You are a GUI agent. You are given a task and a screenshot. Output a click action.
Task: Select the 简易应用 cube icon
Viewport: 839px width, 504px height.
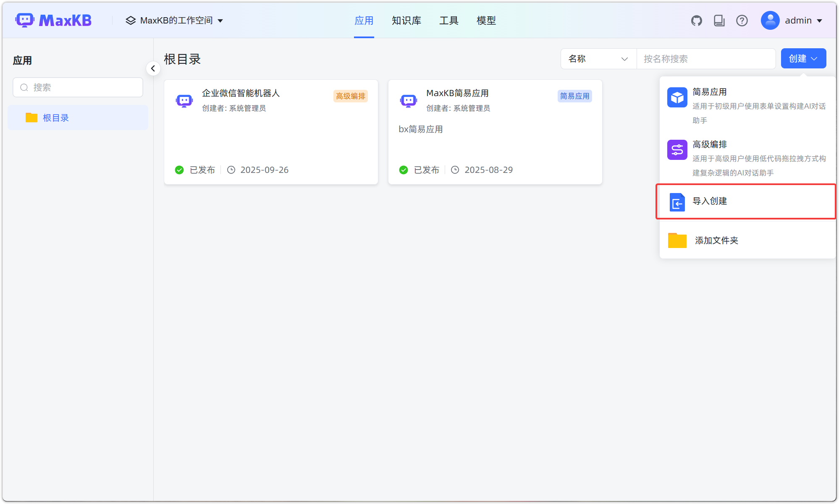(677, 97)
